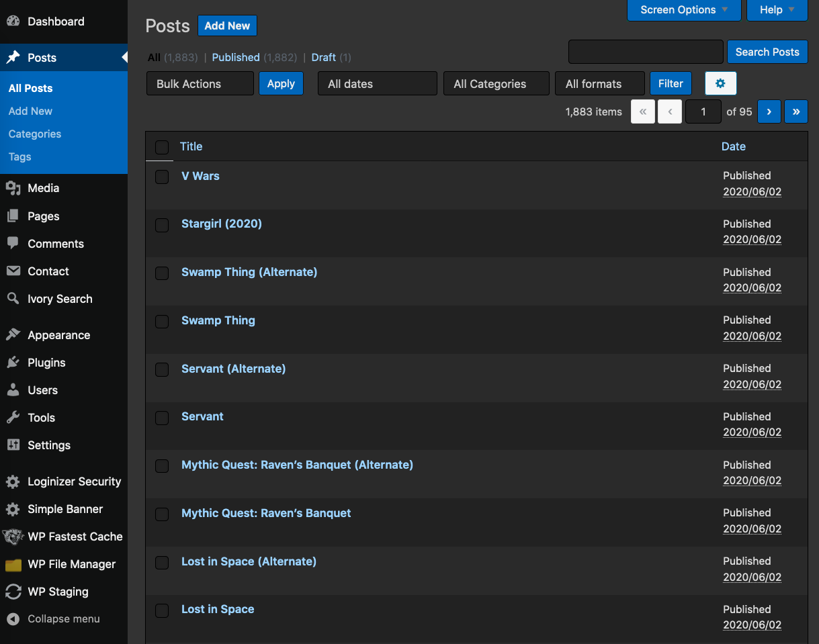
Task: Open the Swamp Thing post link
Action: coord(218,320)
